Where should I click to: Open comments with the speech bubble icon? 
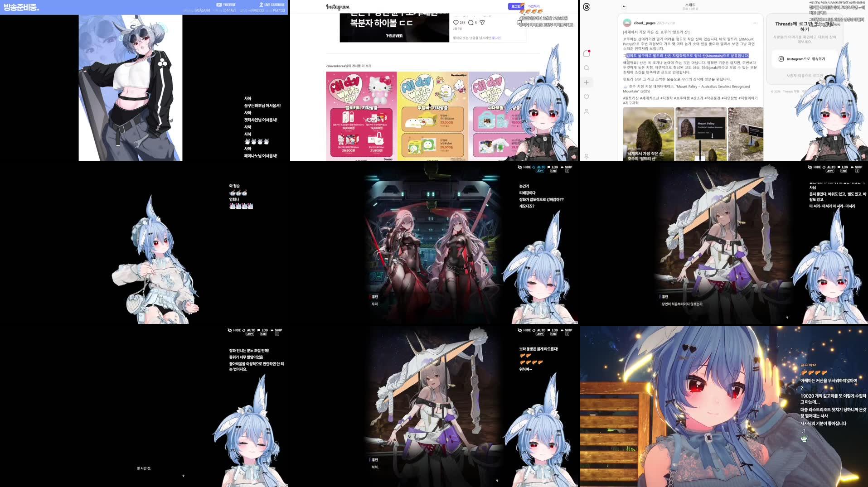point(470,22)
